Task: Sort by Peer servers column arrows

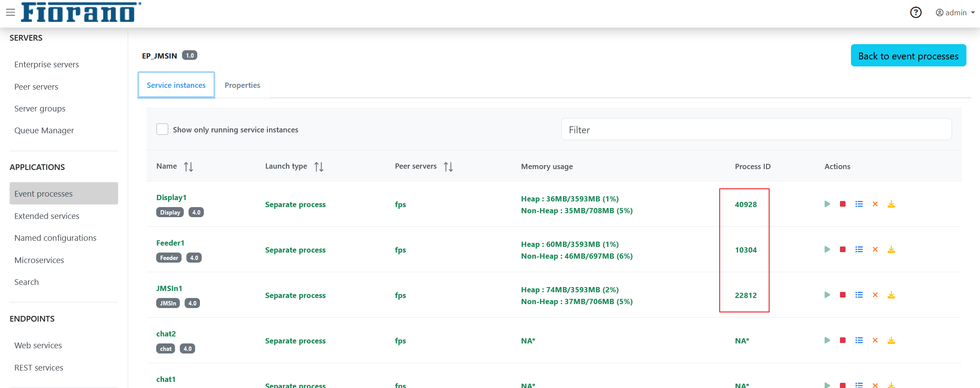Action: tap(448, 166)
